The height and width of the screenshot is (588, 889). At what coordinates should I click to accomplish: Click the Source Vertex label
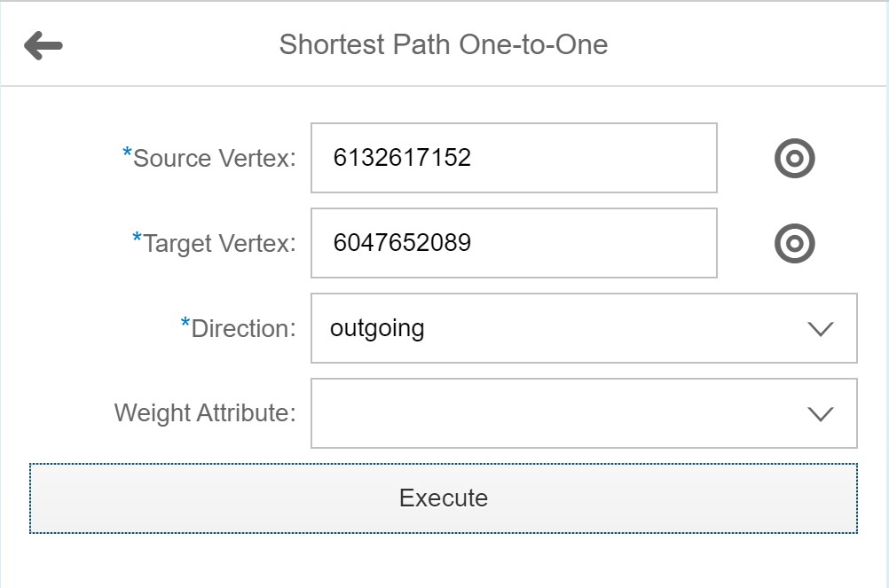(x=214, y=159)
